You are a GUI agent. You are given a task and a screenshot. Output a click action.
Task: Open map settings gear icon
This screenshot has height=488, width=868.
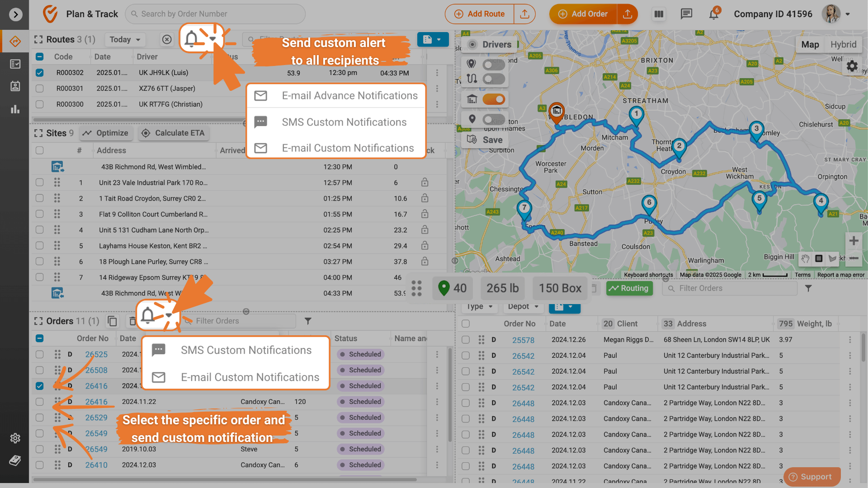[852, 66]
